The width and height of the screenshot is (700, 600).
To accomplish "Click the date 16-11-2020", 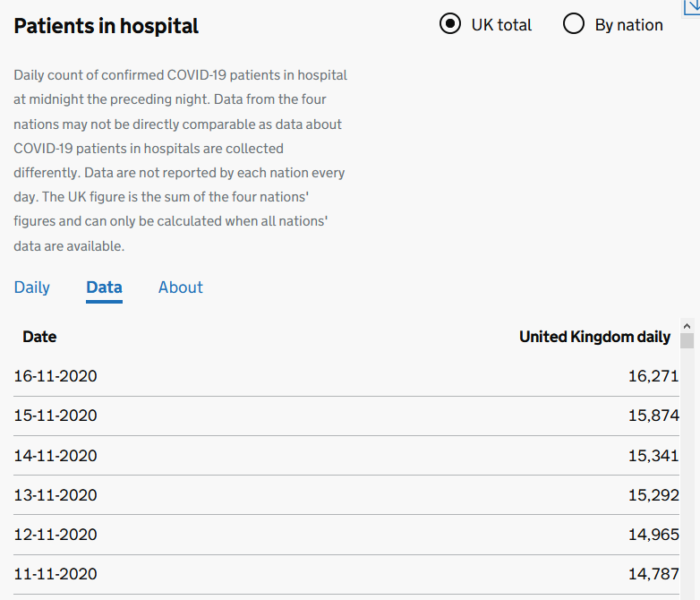I will (55, 376).
